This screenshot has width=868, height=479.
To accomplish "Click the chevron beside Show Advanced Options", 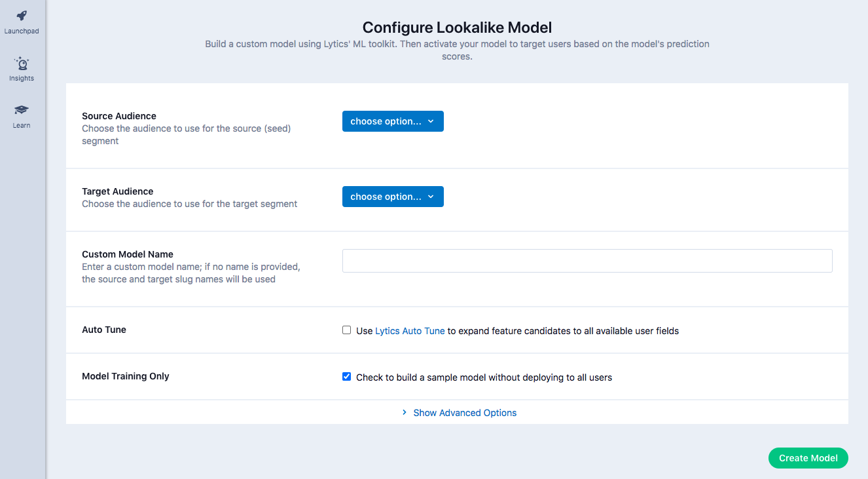I will tap(405, 413).
